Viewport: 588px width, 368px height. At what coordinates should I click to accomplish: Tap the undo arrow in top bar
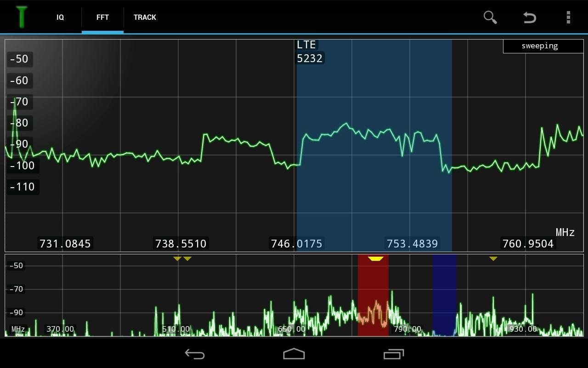click(x=530, y=17)
